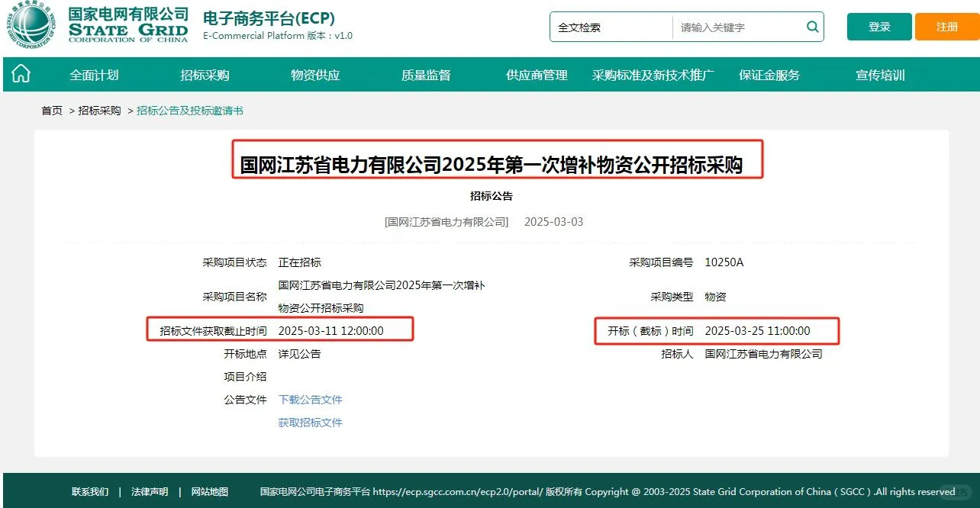Click the 获取招标文件 link
Viewport: 980px width, 508px height.
(311, 423)
